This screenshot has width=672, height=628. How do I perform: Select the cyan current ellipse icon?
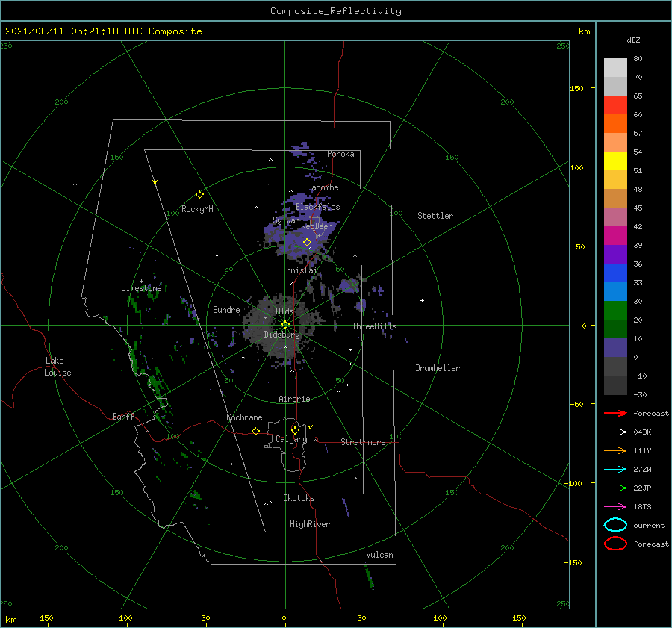(615, 525)
